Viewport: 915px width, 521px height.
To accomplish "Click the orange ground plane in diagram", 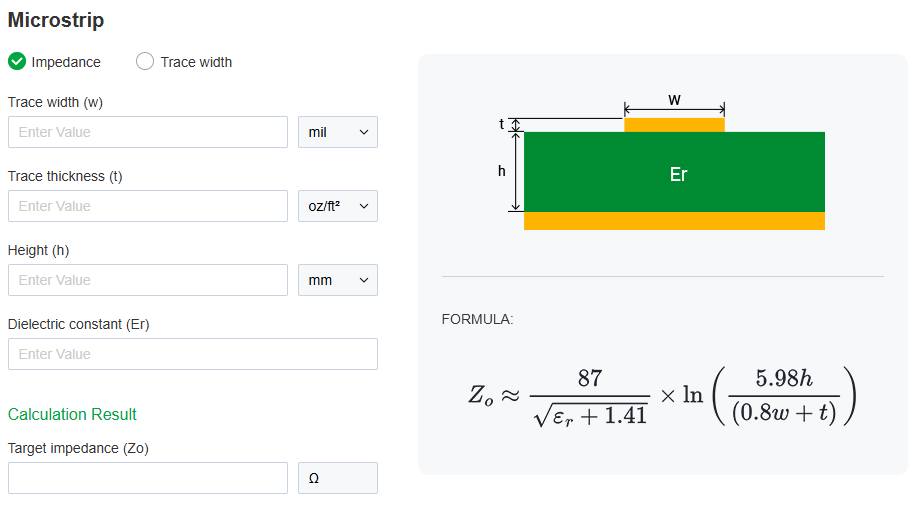I will (x=674, y=221).
